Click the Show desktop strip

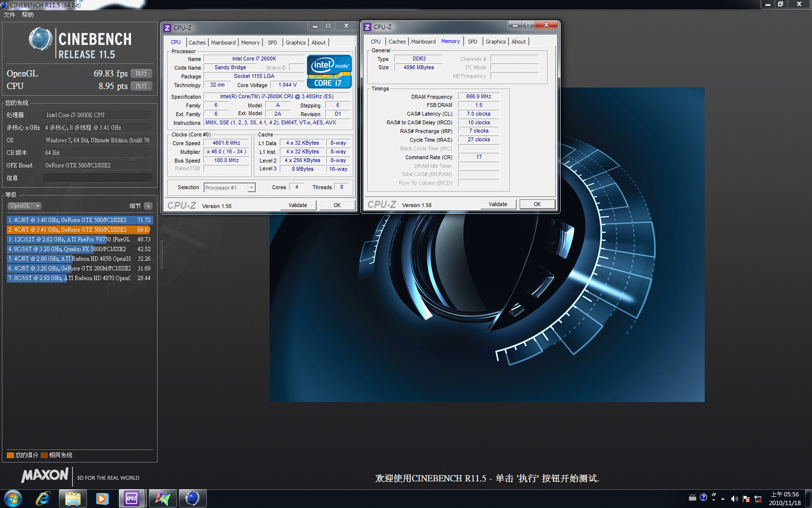(x=808, y=498)
